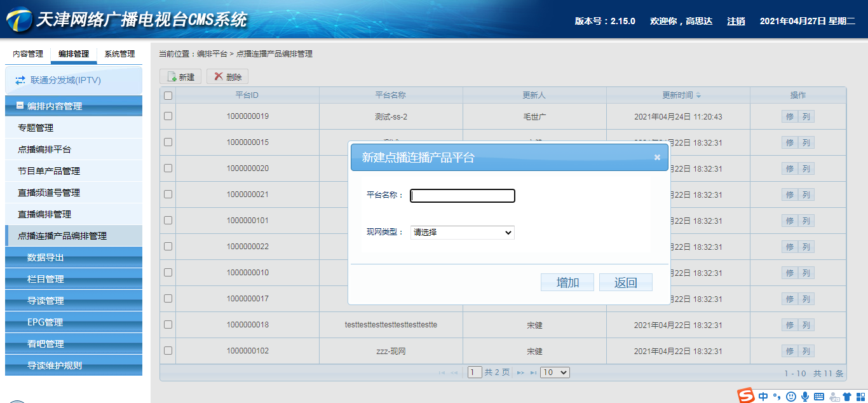Image resolution: width=868 pixels, height=403 pixels.
Task: Click the first page arrow in pagination
Action: (x=442, y=373)
